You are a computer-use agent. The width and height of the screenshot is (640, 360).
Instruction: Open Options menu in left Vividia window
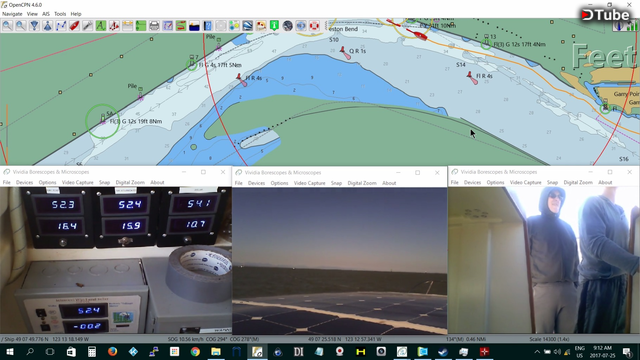pos(47,182)
